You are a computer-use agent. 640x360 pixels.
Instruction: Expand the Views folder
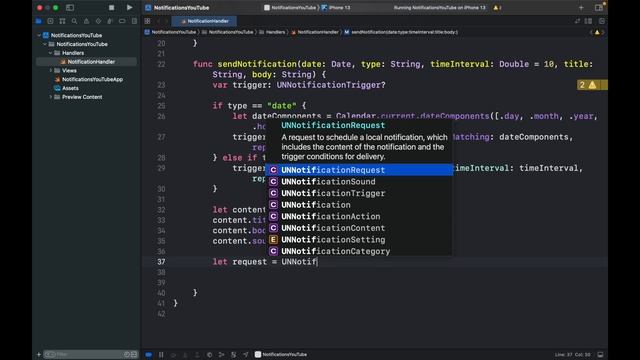[51, 71]
